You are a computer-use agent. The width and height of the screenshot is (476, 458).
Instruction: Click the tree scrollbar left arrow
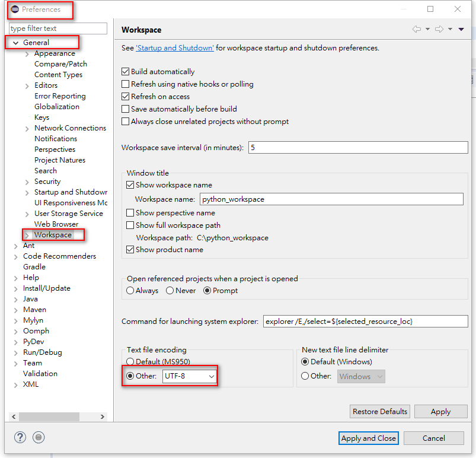point(14,416)
